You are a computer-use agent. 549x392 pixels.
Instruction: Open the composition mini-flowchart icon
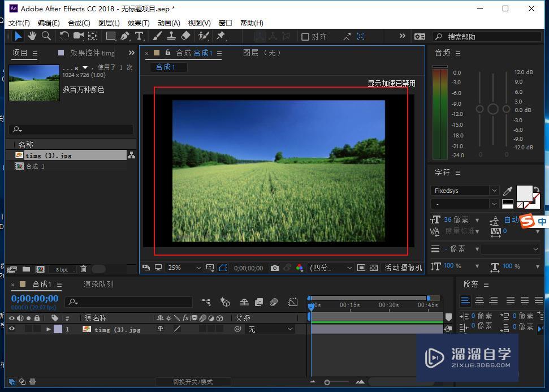[206, 301]
